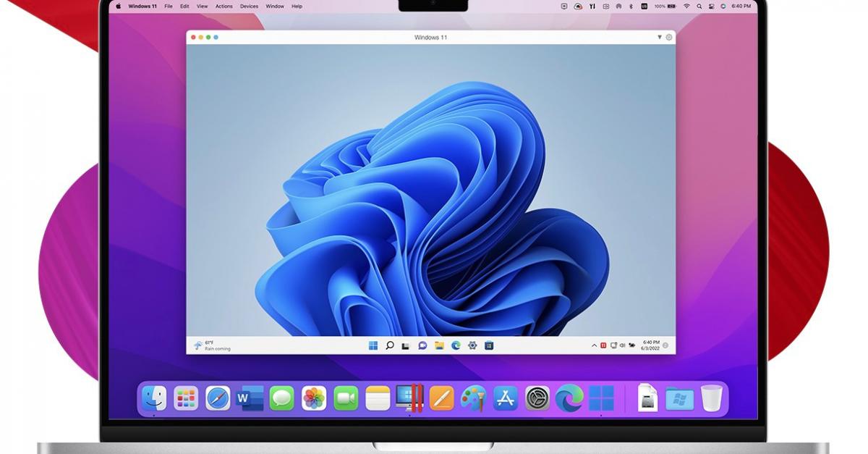
Task: Open the File menu
Action: click(x=169, y=6)
